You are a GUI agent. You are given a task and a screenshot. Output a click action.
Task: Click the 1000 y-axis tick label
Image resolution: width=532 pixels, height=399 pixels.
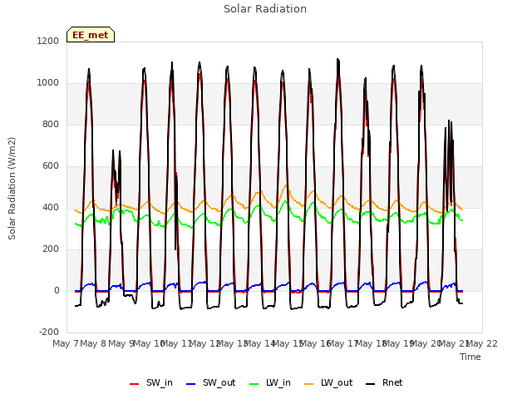pos(48,83)
